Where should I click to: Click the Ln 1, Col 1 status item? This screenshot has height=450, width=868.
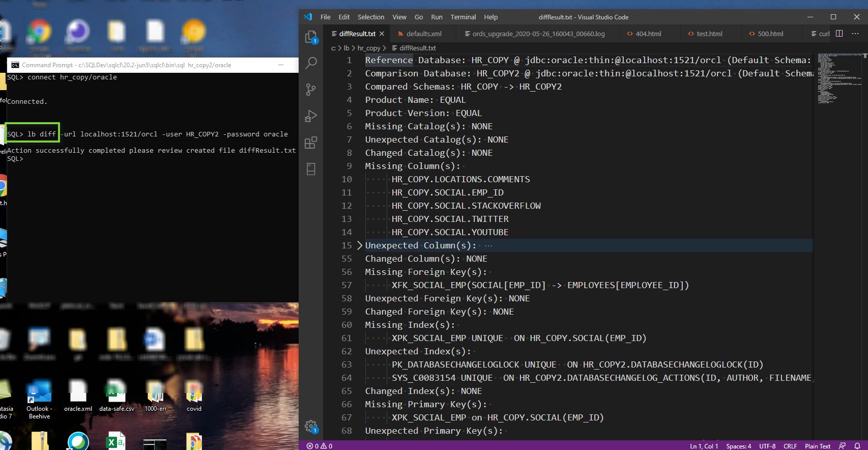(704, 446)
